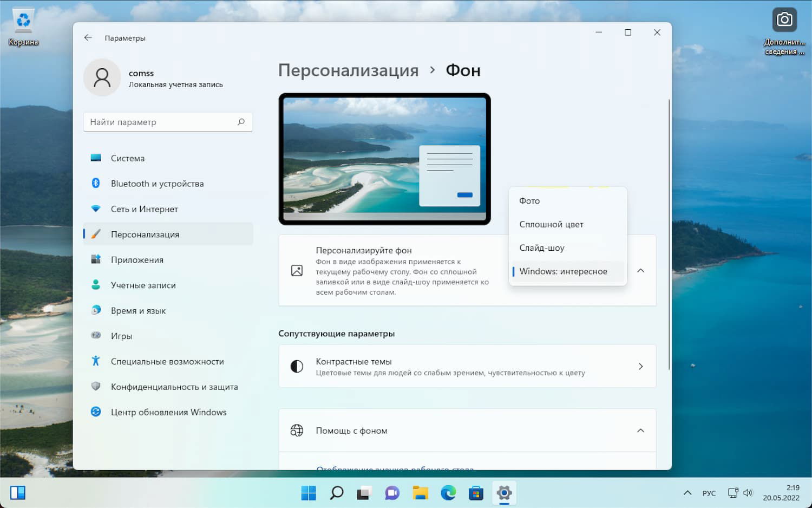Screen dimensions: 812x508
Task: Open Приложения settings section
Action: [x=137, y=259]
